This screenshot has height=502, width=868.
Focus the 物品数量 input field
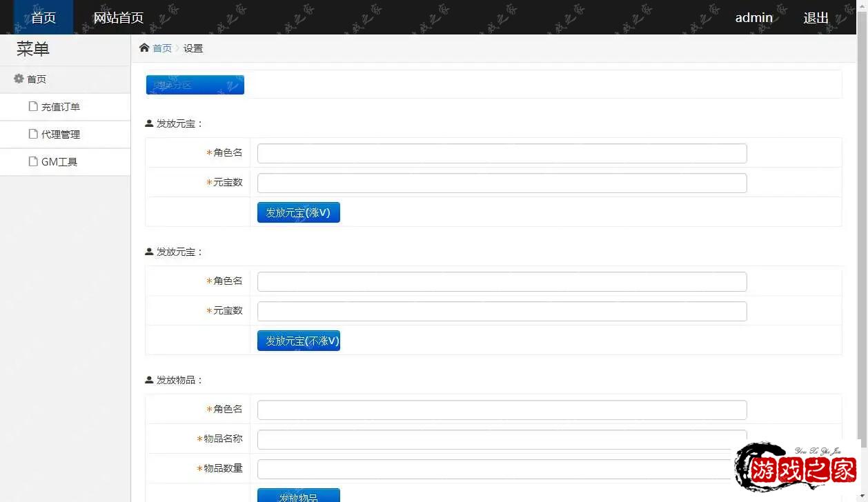[x=493, y=469]
